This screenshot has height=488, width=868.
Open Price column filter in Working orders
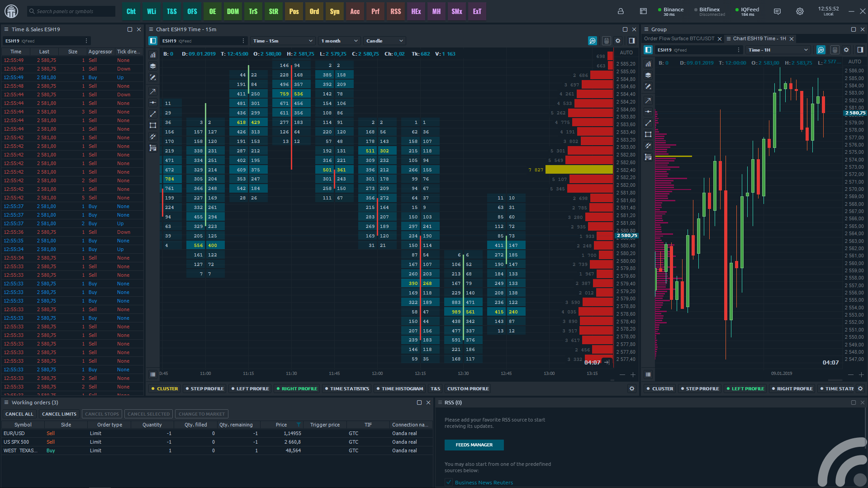click(x=299, y=425)
